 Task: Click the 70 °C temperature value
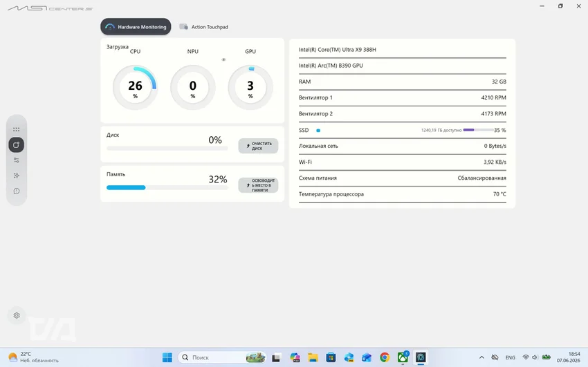[499, 194]
